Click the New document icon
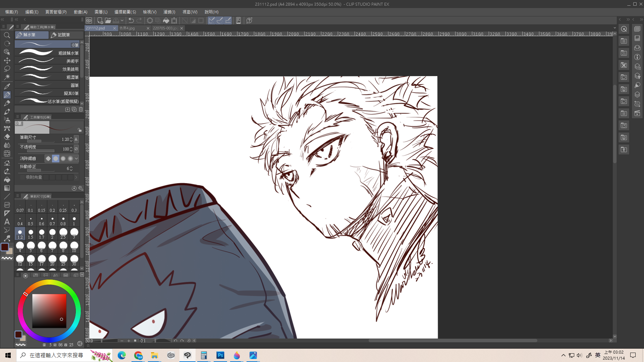Viewport: 644px width, 362px height. (x=100, y=20)
